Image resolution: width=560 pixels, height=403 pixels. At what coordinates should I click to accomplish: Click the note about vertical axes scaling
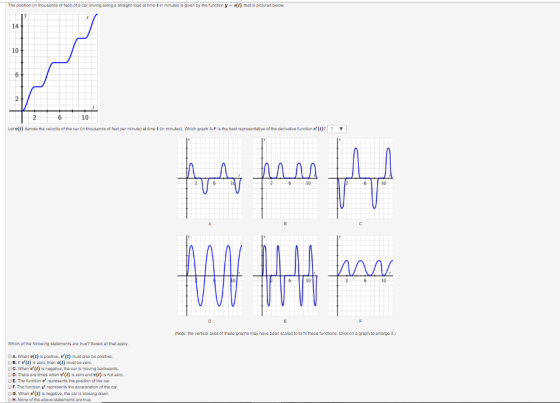click(x=285, y=333)
